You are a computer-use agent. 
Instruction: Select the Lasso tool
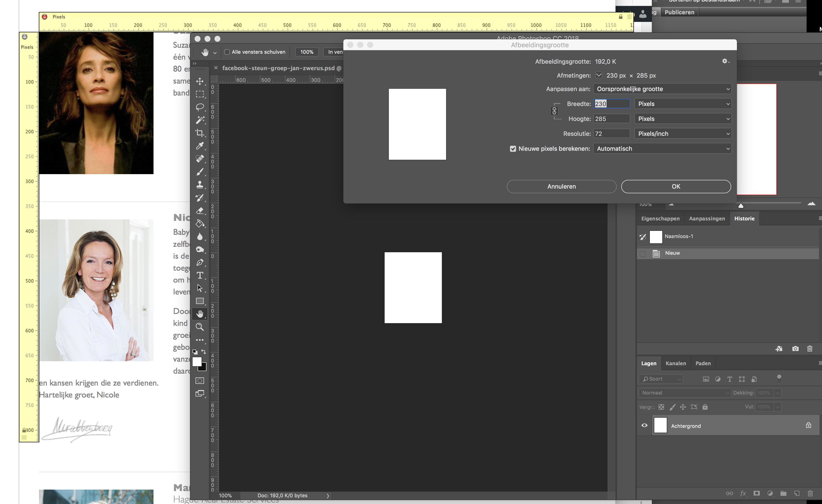pyautogui.click(x=200, y=107)
